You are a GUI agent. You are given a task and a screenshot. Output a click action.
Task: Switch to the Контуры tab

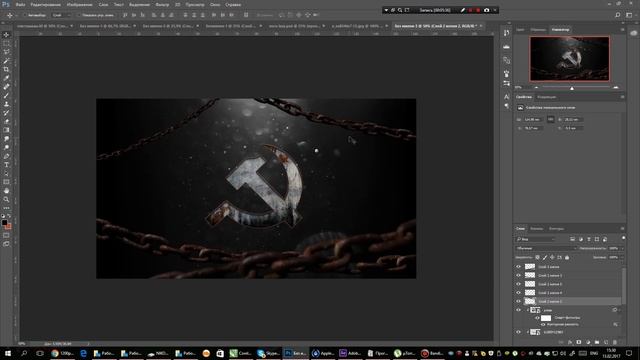tap(556, 229)
